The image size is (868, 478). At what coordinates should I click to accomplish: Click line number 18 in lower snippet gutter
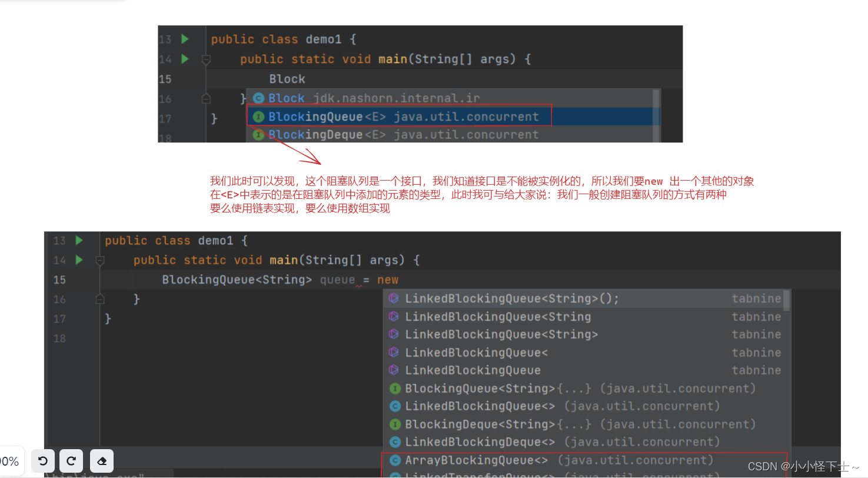tap(59, 338)
